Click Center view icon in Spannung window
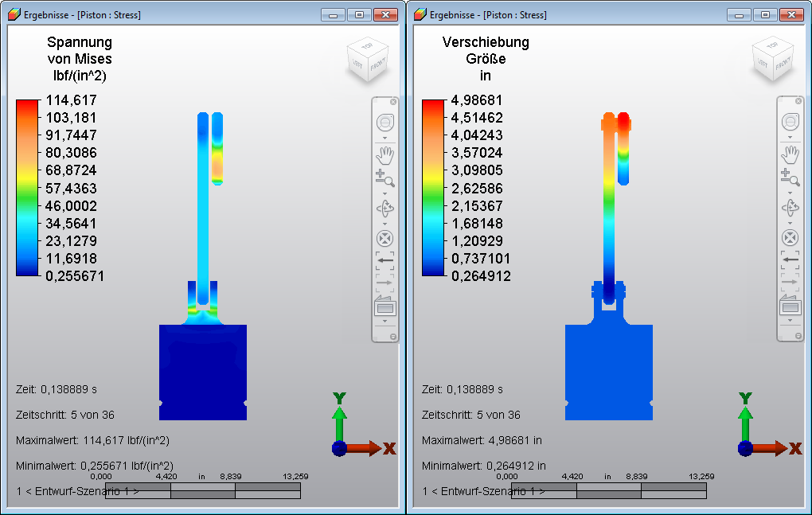 [x=385, y=239]
